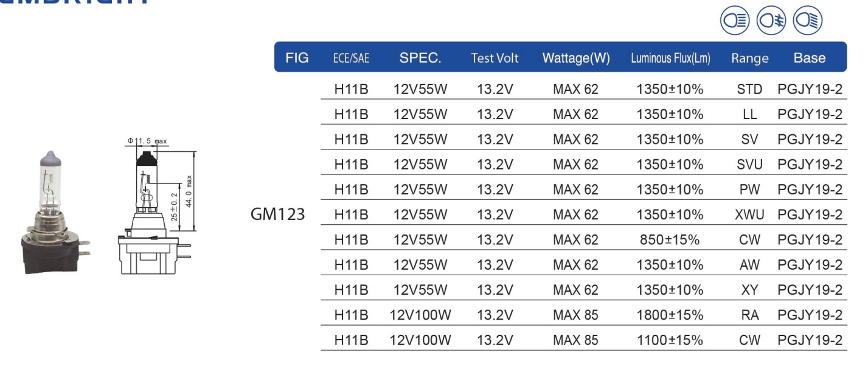This screenshot has height=367, width=868.
Task: Click the Test Volt column header
Action: pos(495,58)
